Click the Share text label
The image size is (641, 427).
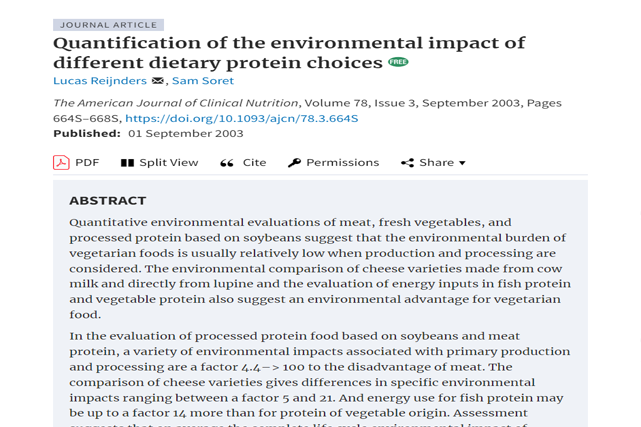[437, 163]
